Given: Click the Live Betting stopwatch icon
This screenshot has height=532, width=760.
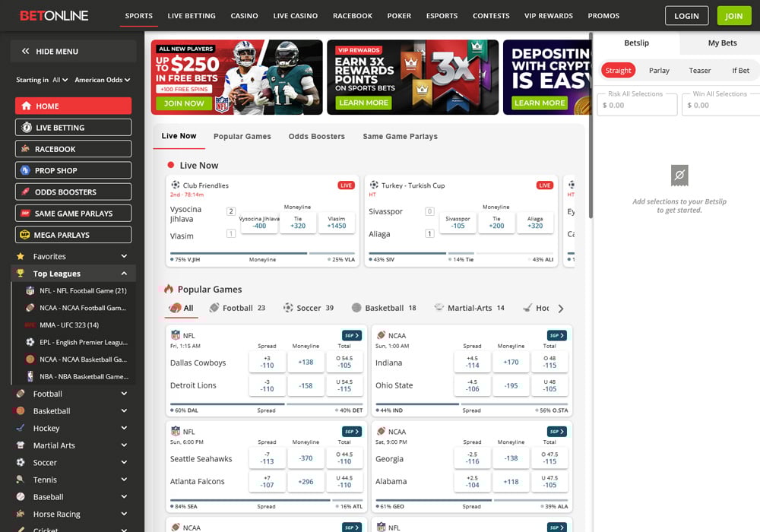Looking at the screenshot, I should (x=27, y=127).
